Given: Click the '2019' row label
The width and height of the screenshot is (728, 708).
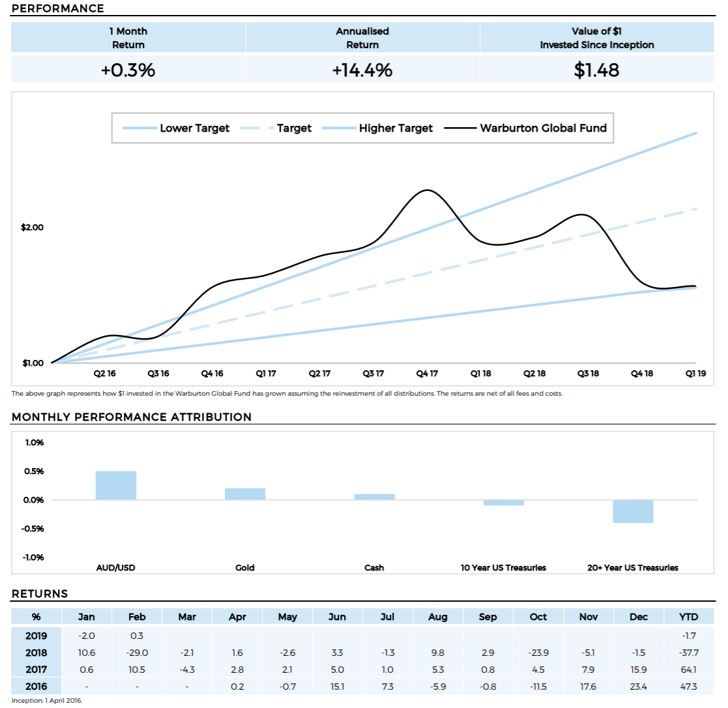Looking at the screenshot, I should pos(36,636).
